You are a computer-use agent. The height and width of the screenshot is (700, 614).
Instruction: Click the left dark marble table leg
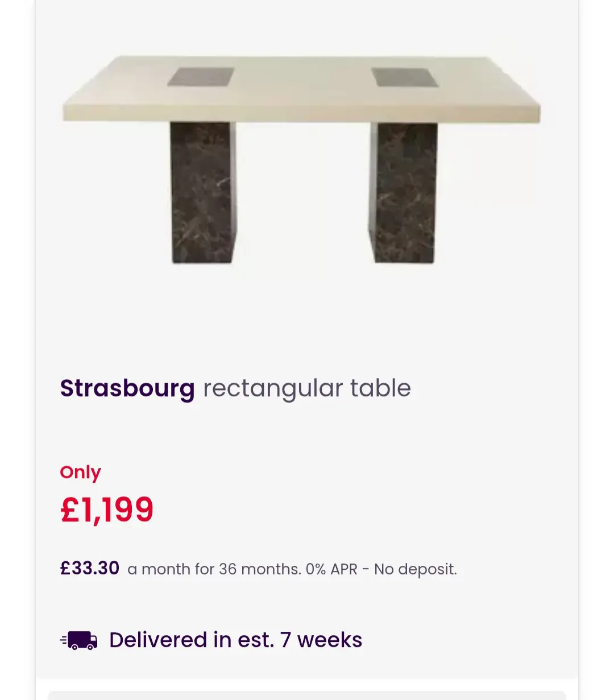[203, 192]
